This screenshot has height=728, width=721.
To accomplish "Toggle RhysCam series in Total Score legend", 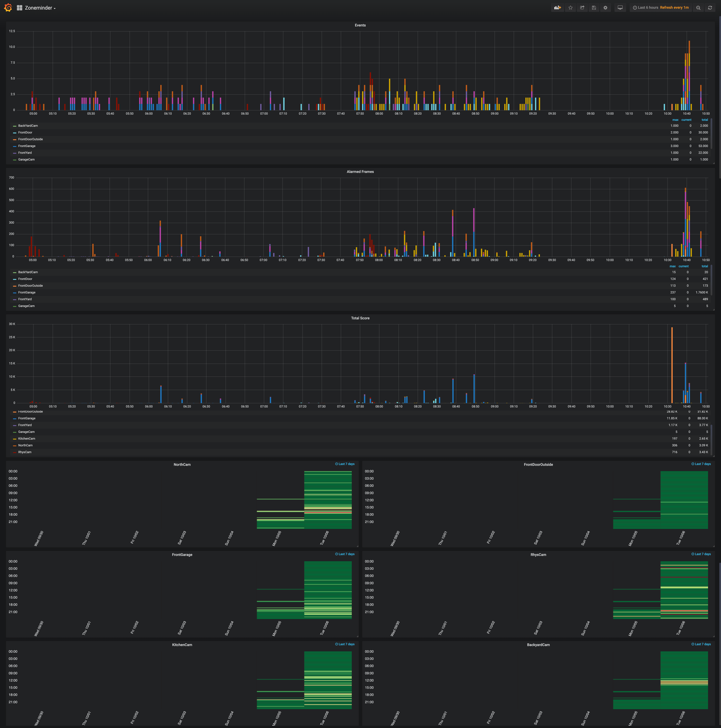I will click(25, 452).
